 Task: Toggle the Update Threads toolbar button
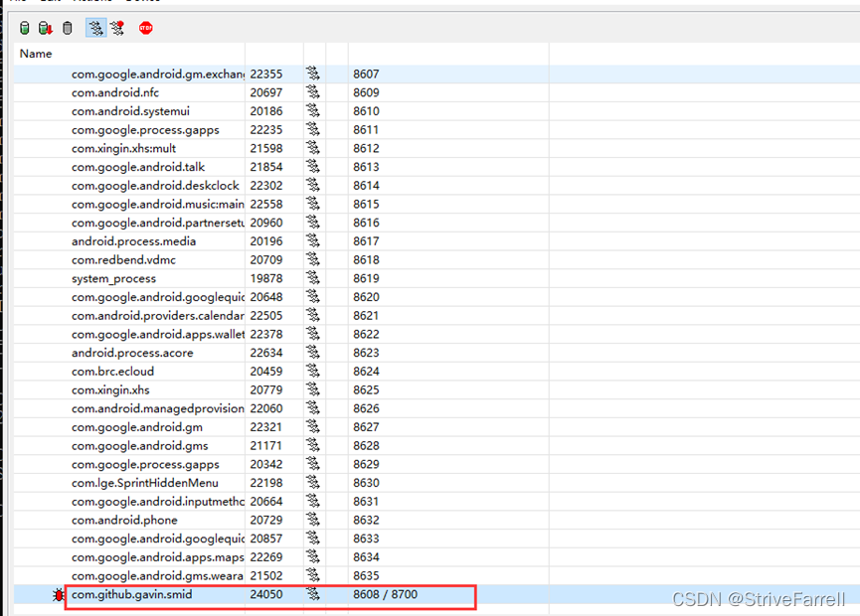pyautogui.click(x=96, y=28)
